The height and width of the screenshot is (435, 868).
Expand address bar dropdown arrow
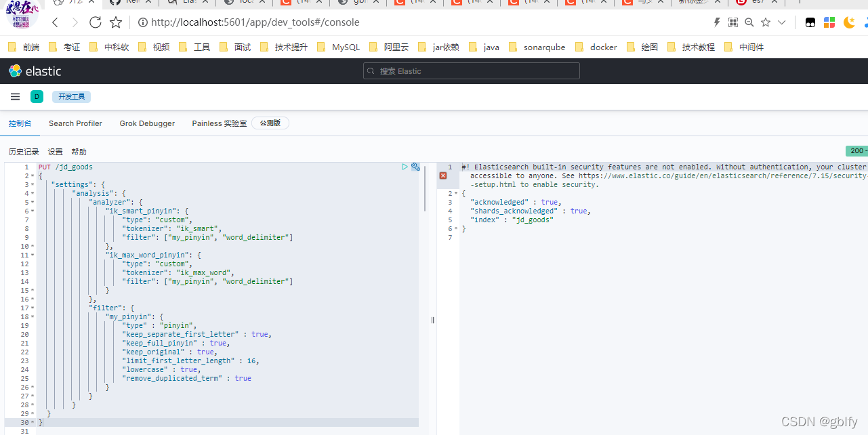pos(781,22)
